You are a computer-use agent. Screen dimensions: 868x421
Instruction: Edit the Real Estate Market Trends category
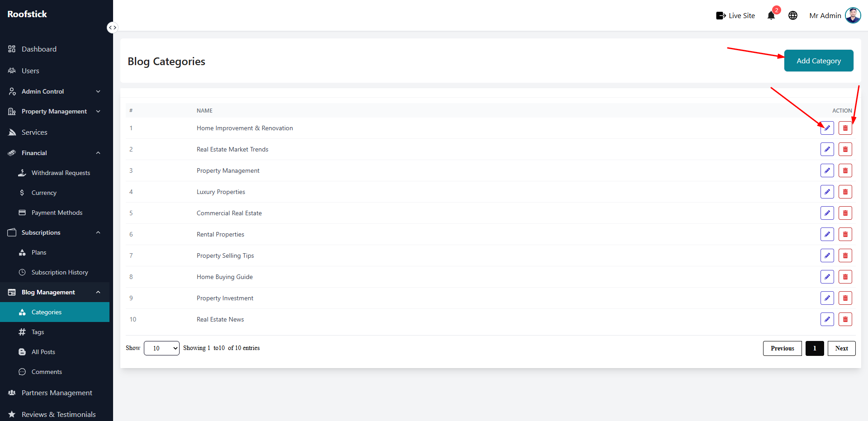827,149
